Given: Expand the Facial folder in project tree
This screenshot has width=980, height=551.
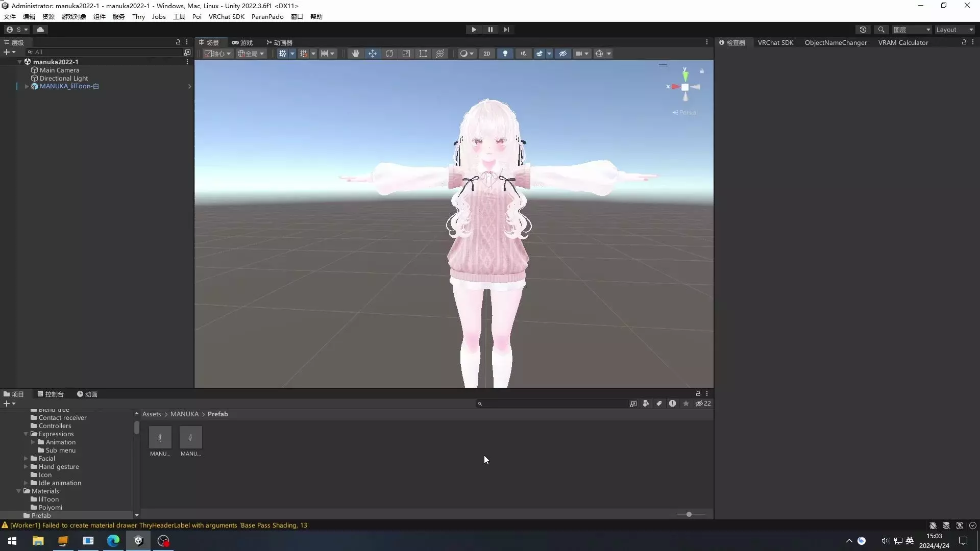Looking at the screenshot, I should click(26, 459).
